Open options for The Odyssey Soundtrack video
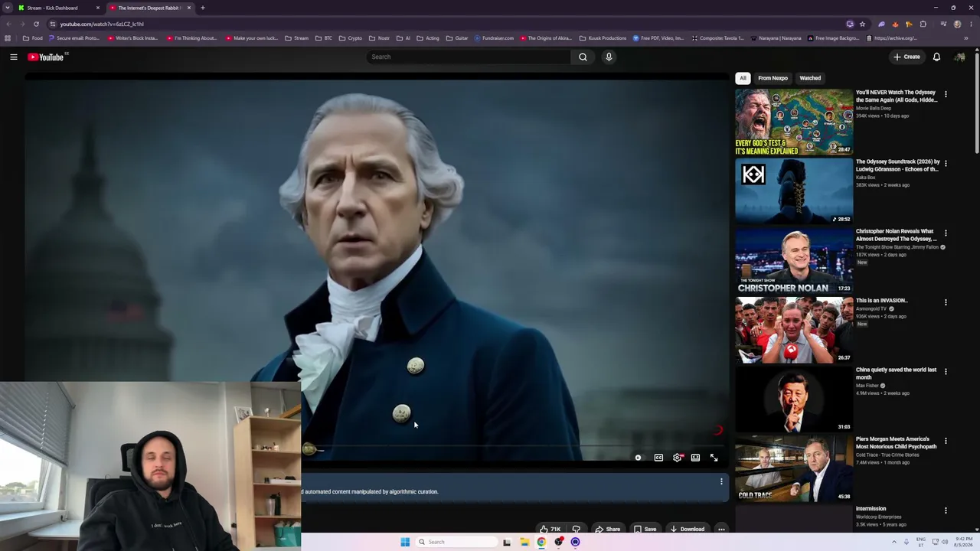The width and height of the screenshot is (980, 551). point(946,163)
